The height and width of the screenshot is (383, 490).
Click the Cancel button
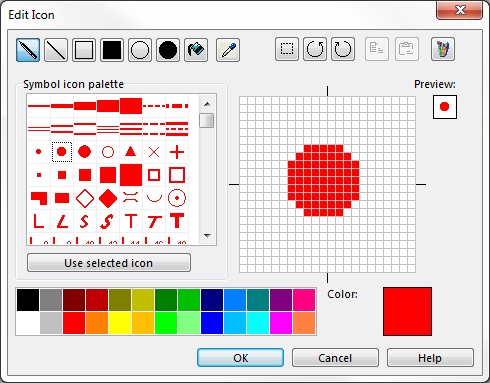(335, 358)
